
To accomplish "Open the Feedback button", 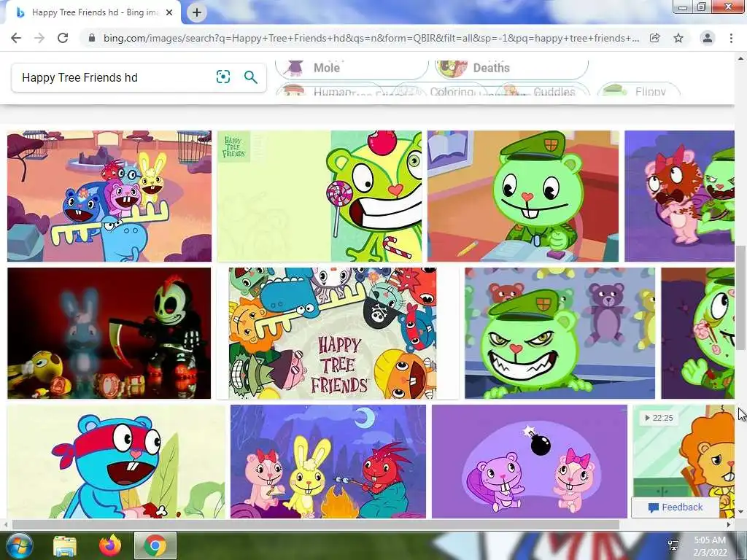I will click(x=676, y=507).
